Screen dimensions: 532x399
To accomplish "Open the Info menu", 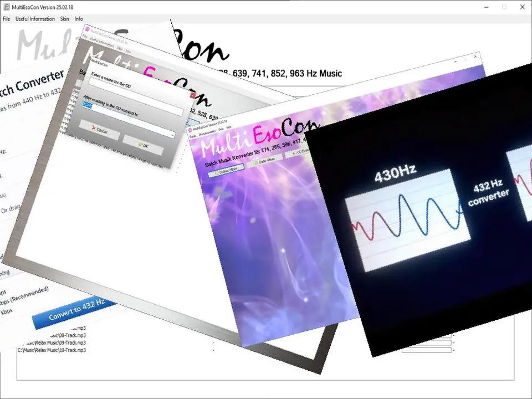I will [78, 18].
